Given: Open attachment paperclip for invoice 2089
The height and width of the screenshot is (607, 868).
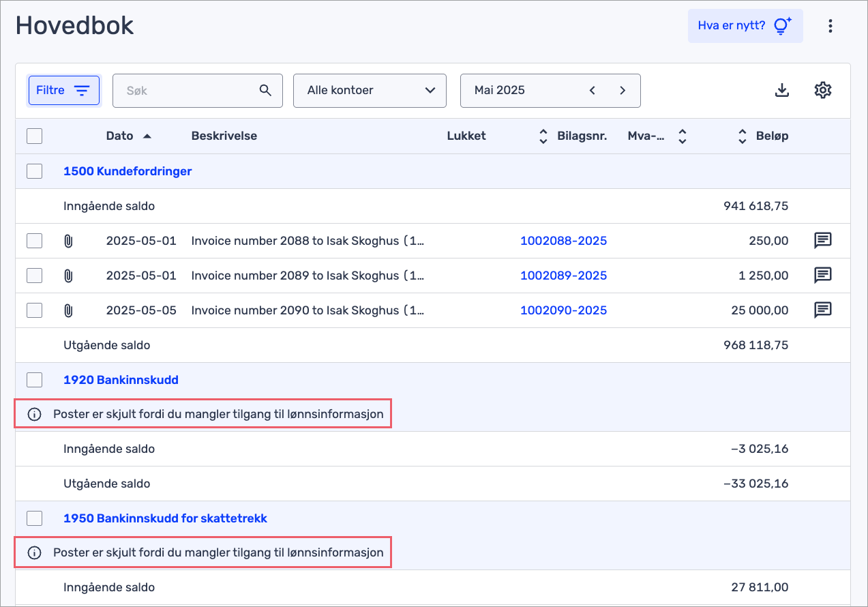Looking at the screenshot, I should (x=68, y=276).
